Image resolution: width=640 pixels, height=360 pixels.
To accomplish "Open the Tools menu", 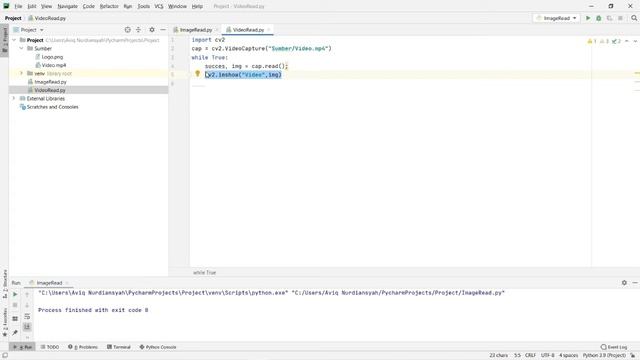I will (x=143, y=6).
